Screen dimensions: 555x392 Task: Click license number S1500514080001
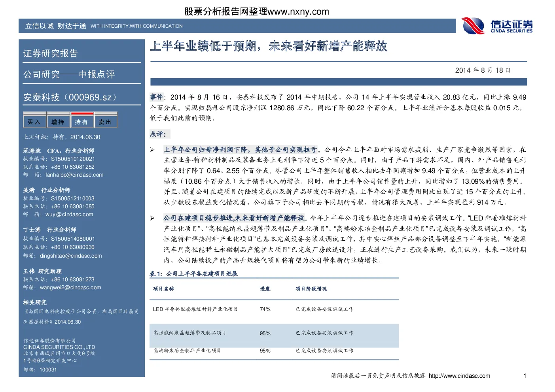tap(73, 239)
